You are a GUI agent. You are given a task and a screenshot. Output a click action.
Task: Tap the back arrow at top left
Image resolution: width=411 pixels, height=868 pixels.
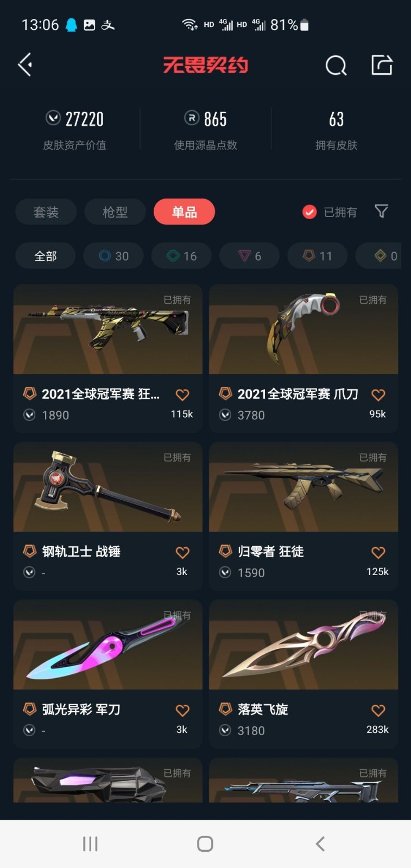coord(25,65)
